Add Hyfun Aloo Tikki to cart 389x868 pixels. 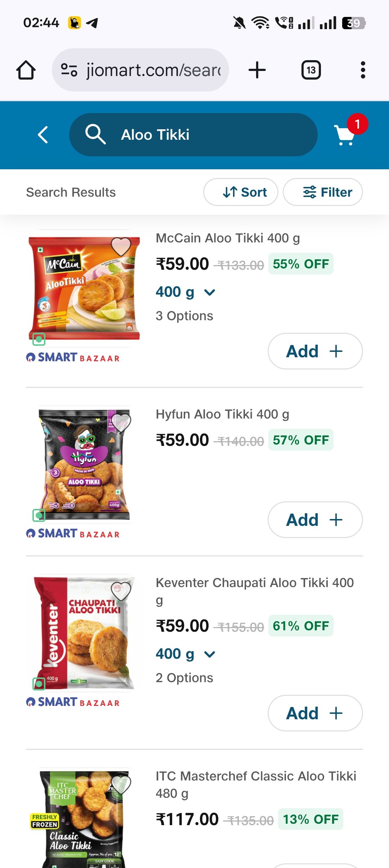click(315, 520)
